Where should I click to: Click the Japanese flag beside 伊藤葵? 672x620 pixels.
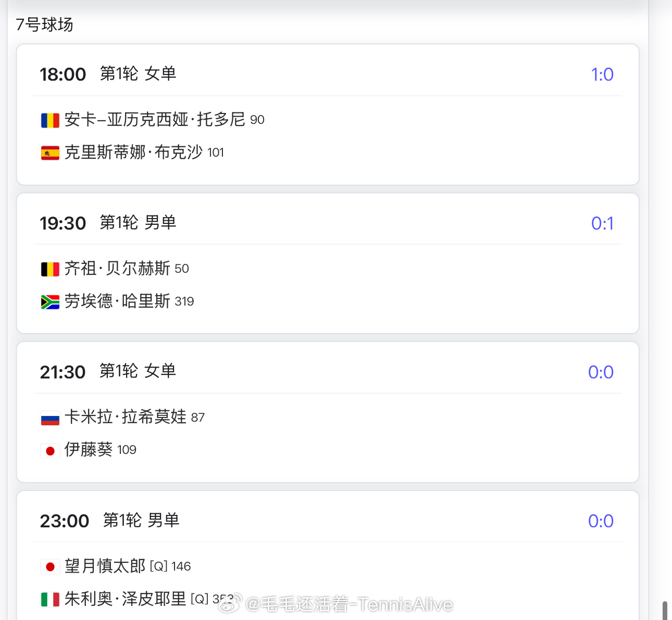point(50,451)
